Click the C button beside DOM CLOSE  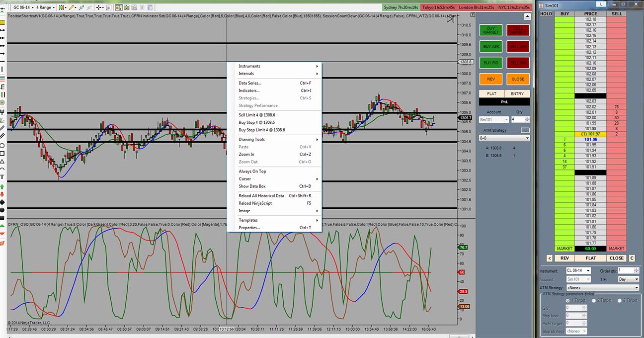coord(632,258)
